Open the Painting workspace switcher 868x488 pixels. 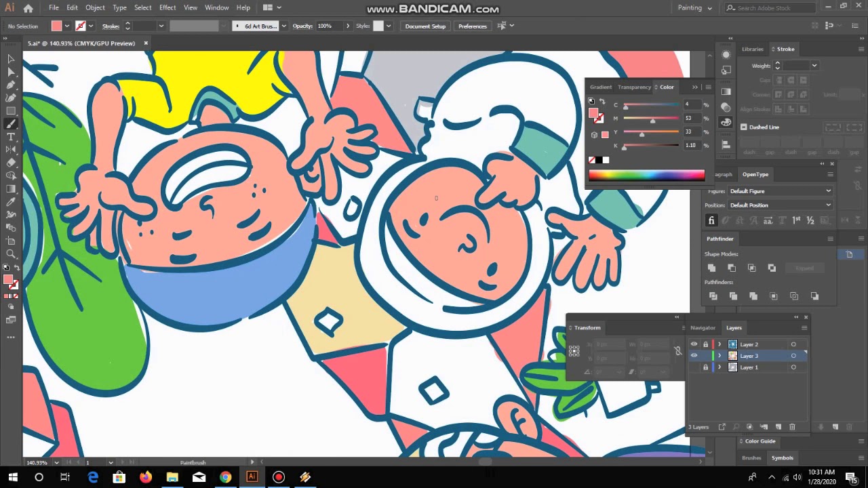[x=695, y=8]
